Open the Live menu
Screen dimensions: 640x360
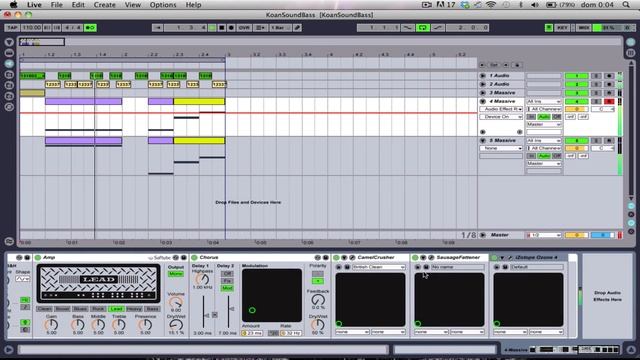[34, 5]
